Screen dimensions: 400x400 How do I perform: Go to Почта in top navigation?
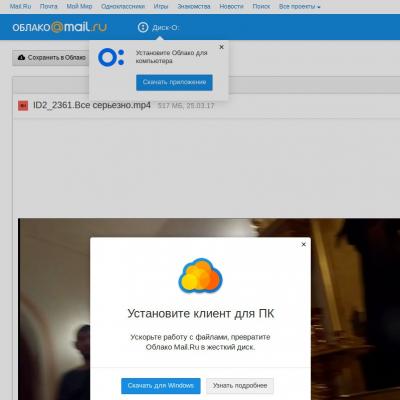tap(49, 6)
